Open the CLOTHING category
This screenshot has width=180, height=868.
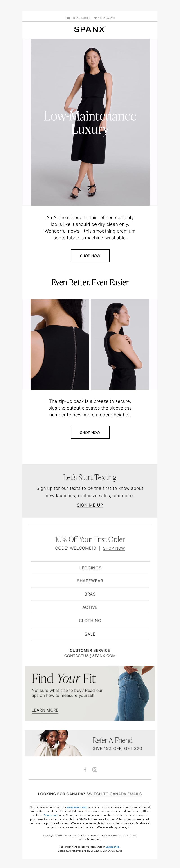point(90,621)
